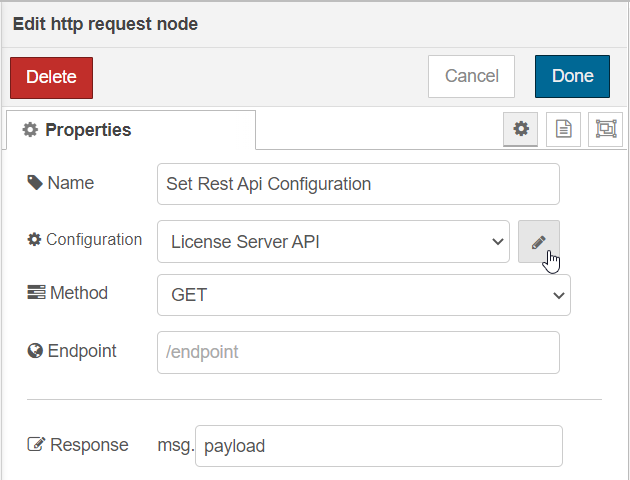
Task: Click the globe icon beside Endpoint
Action: click(35, 351)
